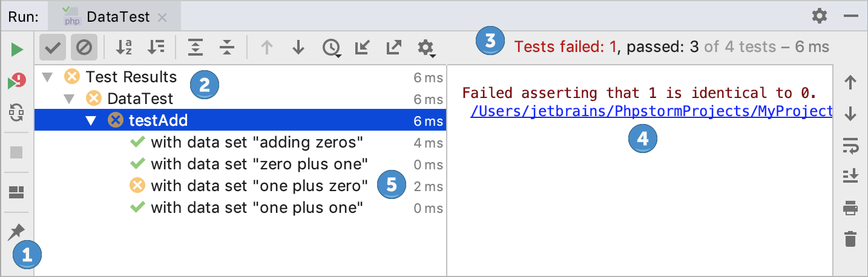Toggle Show Ignored tests button
Viewport: 868px width, 277px height.
tap(85, 47)
